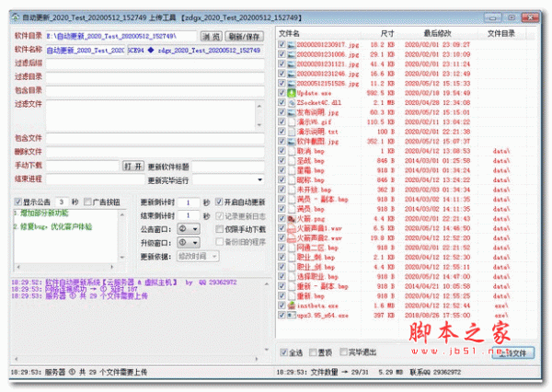Click the image icon of 20200201231246.jpg
Viewport: 552px width, 392px height.
pos(291,74)
